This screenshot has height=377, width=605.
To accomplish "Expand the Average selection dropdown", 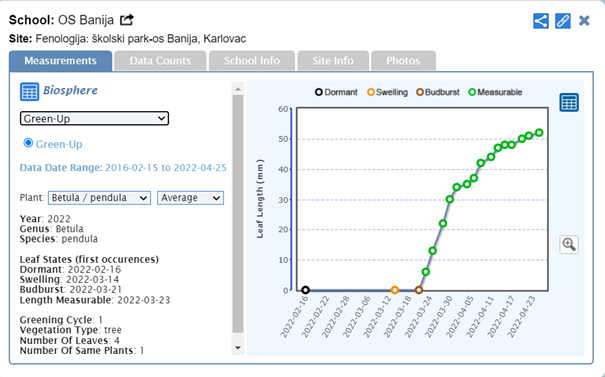I will [x=190, y=198].
